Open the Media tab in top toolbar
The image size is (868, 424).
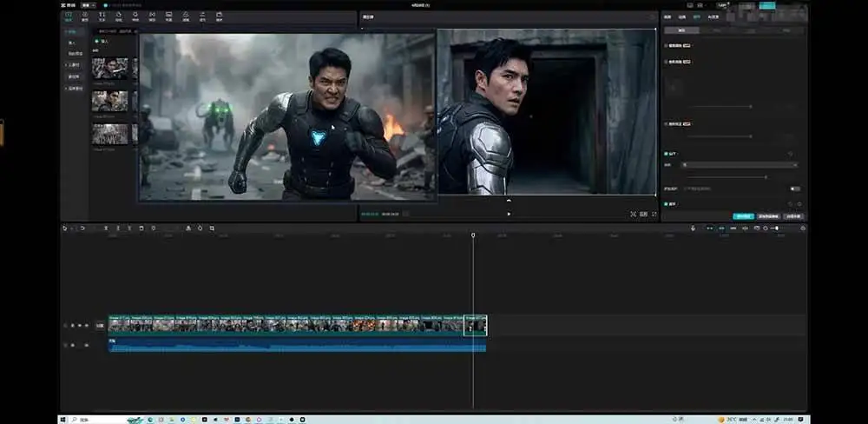coord(69,17)
